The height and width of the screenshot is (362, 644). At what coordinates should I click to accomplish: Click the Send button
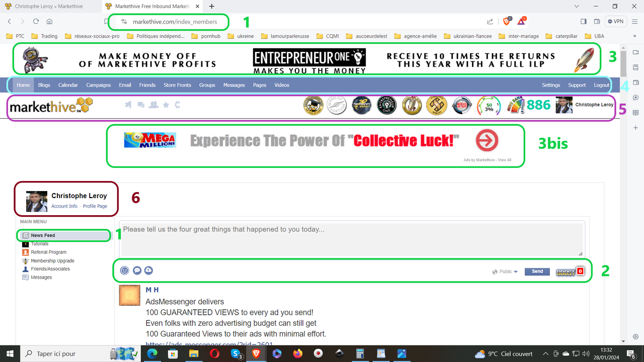(x=537, y=271)
